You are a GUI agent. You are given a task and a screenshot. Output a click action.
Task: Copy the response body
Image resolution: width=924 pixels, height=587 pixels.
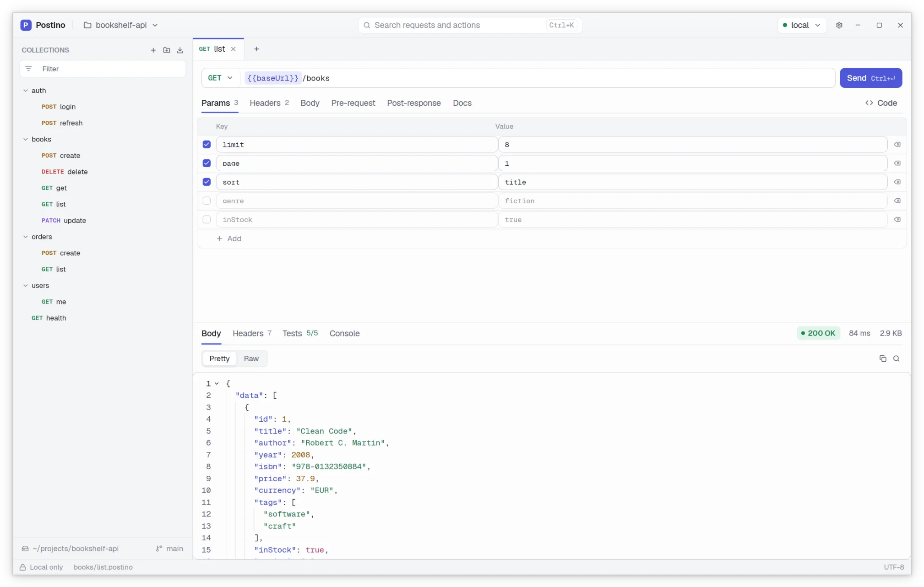883,359
